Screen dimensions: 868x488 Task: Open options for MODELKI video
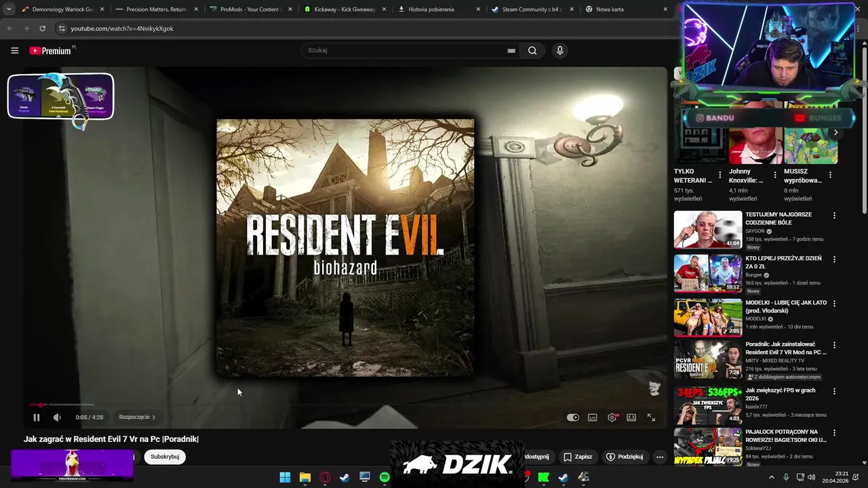834,303
